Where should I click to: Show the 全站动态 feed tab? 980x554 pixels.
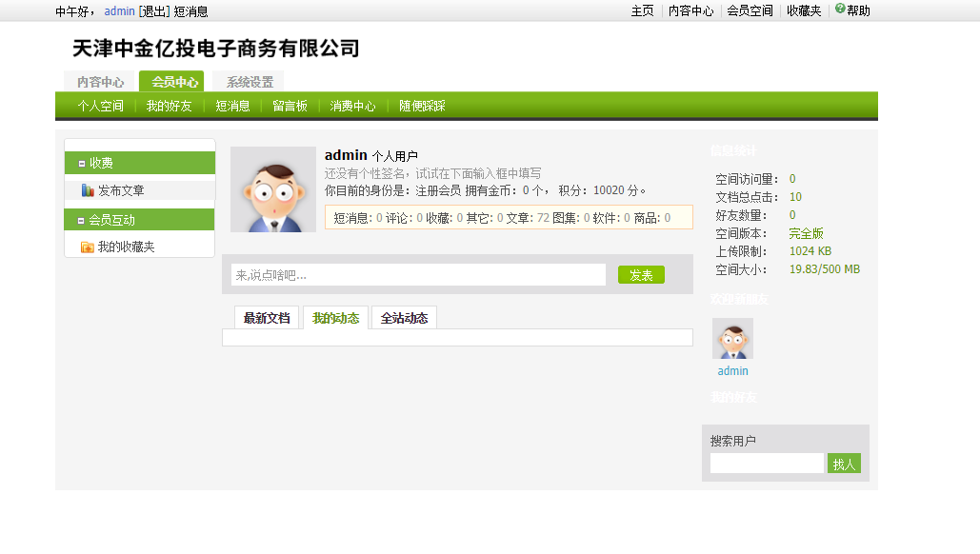[404, 318]
